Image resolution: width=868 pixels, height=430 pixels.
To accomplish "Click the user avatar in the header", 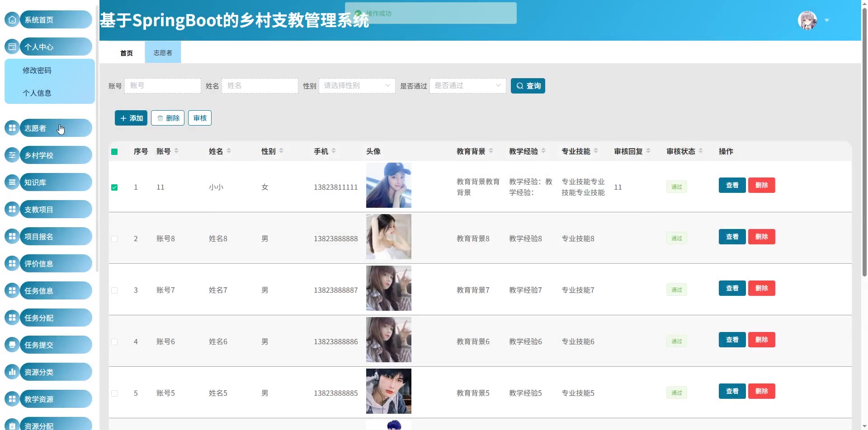I will (807, 20).
